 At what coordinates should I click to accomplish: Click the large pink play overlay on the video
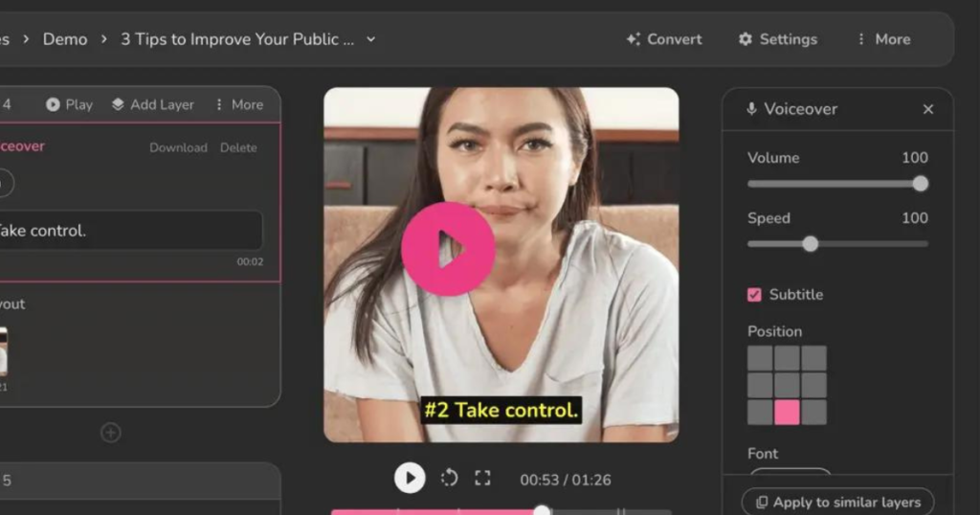tap(448, 249)
